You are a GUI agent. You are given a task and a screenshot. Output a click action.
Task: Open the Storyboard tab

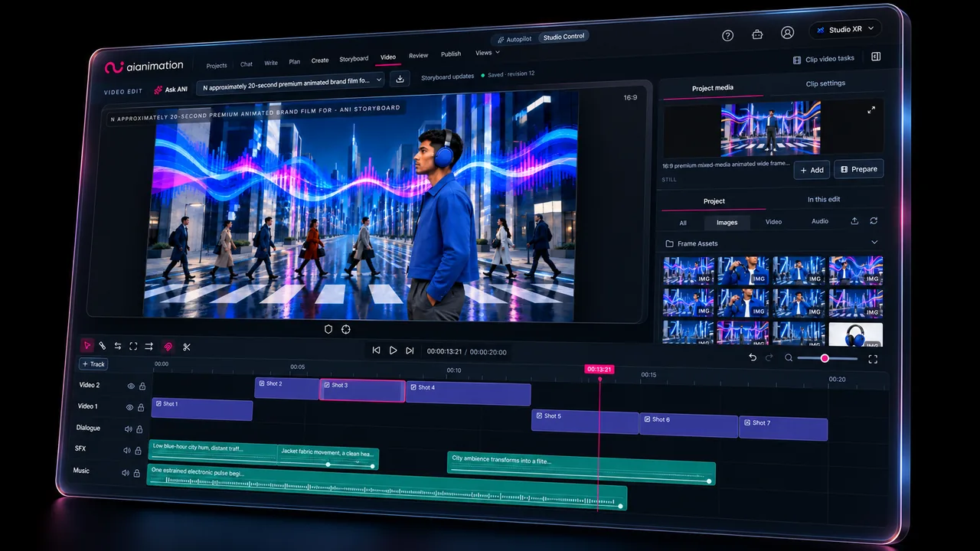(x=354, y=59)
